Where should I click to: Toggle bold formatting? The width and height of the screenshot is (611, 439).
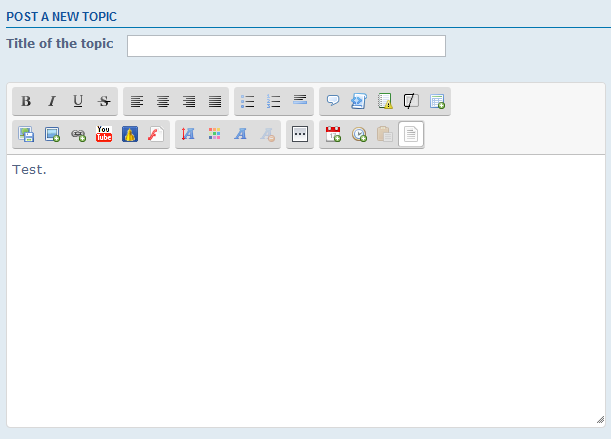[26, 101]
